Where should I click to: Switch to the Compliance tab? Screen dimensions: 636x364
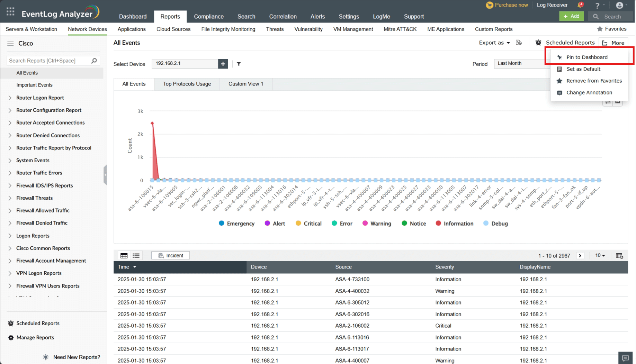tap(209, 16)
